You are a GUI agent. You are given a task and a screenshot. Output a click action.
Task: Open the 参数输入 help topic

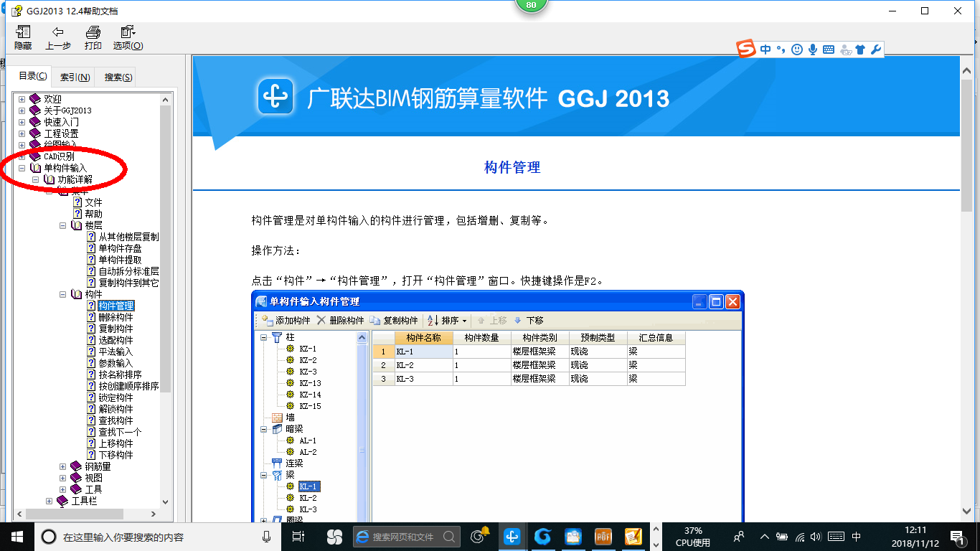(116, 363)
